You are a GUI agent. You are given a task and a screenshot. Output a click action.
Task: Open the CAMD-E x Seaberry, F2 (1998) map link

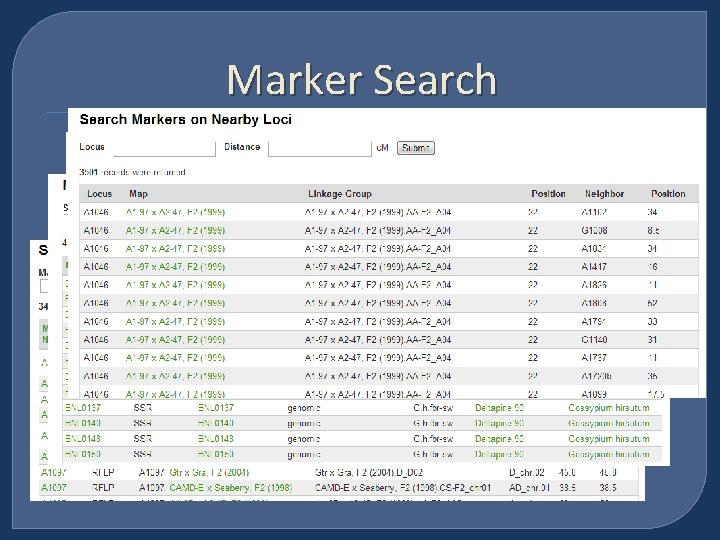(x=231, y=488)
